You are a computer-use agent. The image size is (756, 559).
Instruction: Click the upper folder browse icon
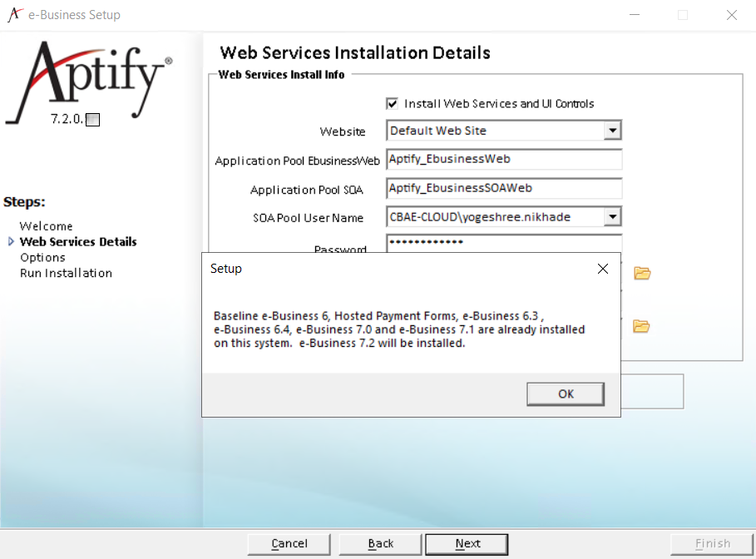[642, 273]
